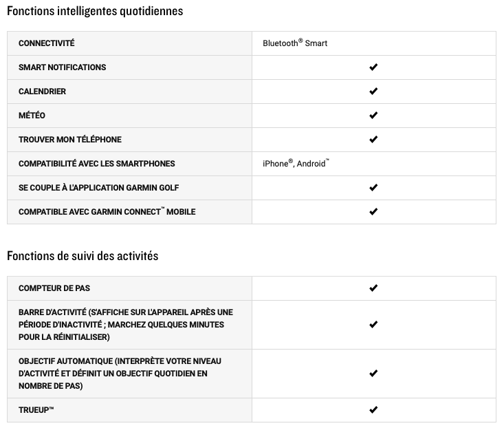Click the Compteur de pas checkmark
The width and height of the screenshot is (504, 439).
373,288
